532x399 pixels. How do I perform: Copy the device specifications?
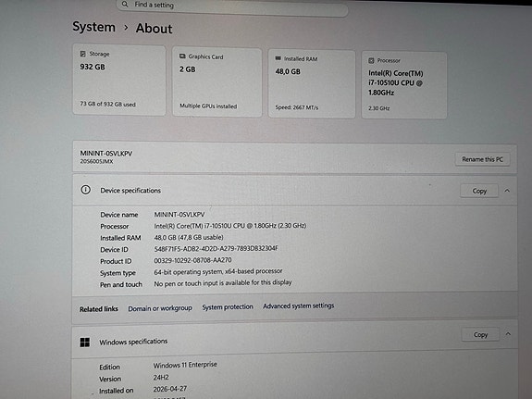point(479,191)
